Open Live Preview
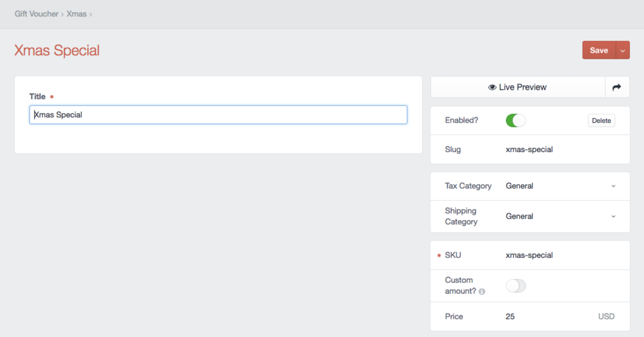Screen dimensions: 644x337 point(518,88)
